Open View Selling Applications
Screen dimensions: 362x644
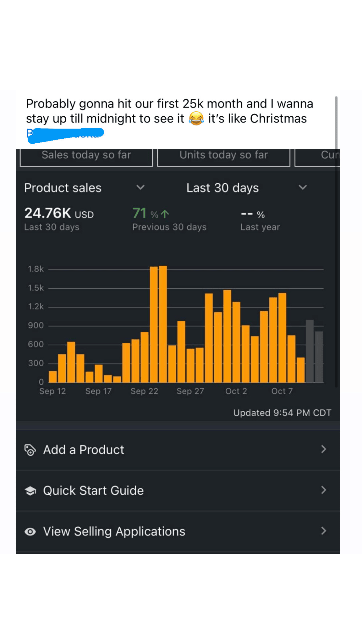tap(114, 531)
